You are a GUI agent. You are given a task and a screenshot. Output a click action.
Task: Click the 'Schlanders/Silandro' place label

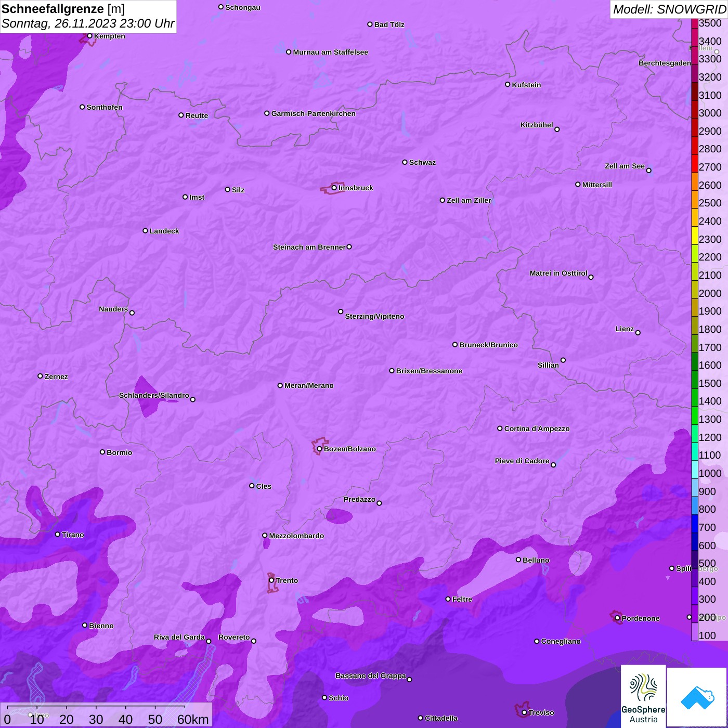tap(154, 395)
